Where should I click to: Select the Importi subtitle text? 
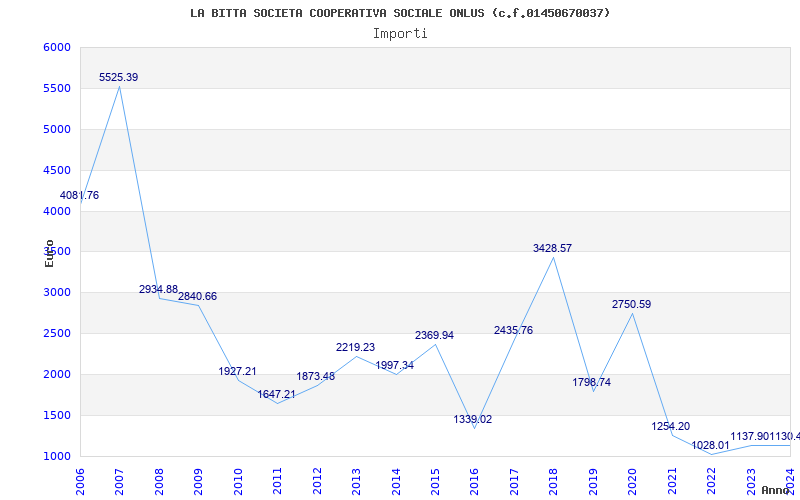(x=400, y=34)
